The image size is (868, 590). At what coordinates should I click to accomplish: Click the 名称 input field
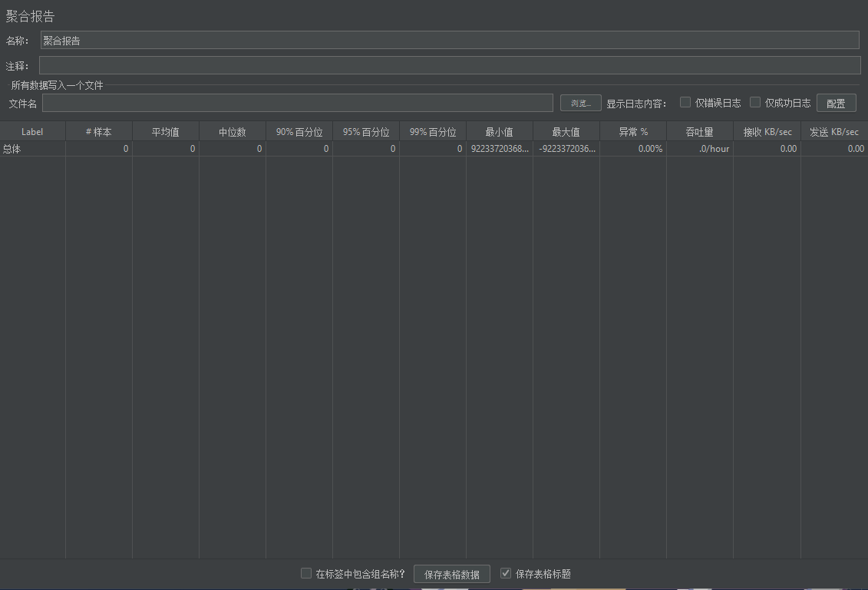(x=450, y=41)
